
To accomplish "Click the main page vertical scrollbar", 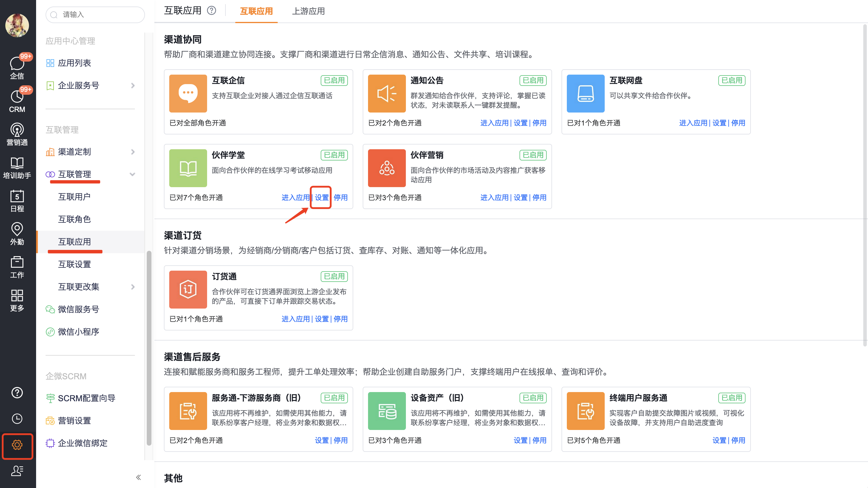I will pos(865,185).
